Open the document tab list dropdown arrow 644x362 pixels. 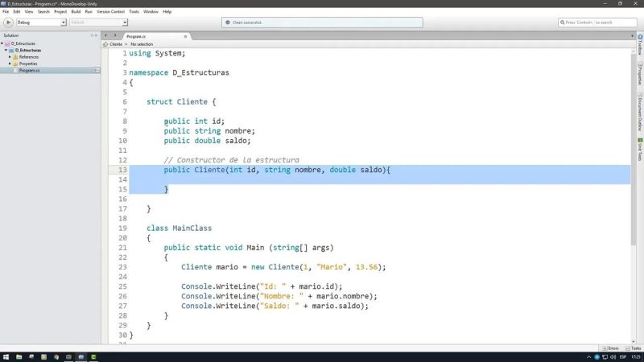632,36
